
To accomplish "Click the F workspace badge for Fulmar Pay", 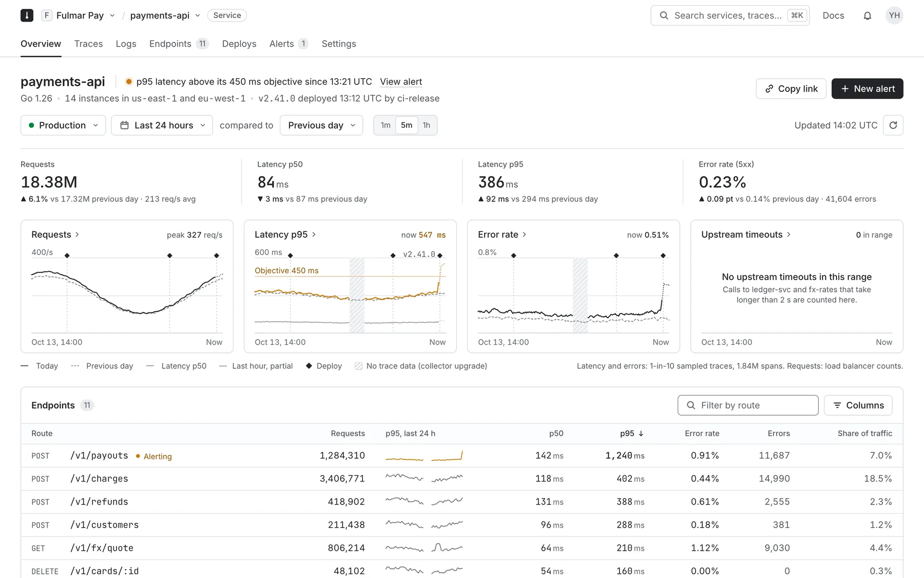I will coord(47,15).
